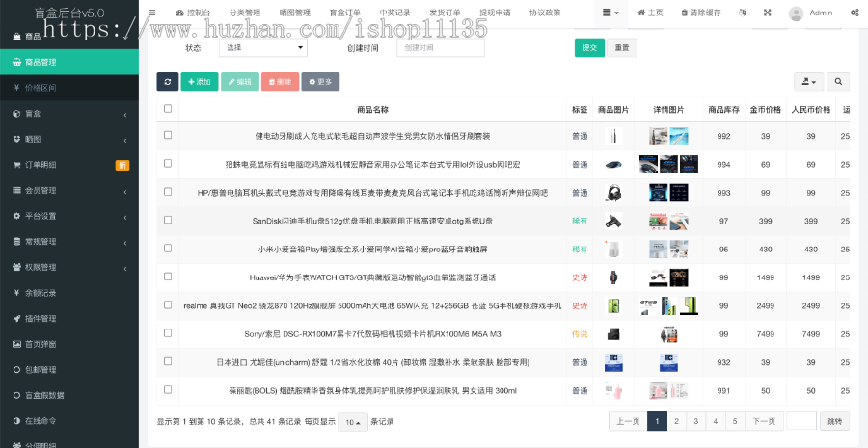Open the page size 10 dropdown
868x448 pixels.
pyautogui.click(x=353, y=422)
